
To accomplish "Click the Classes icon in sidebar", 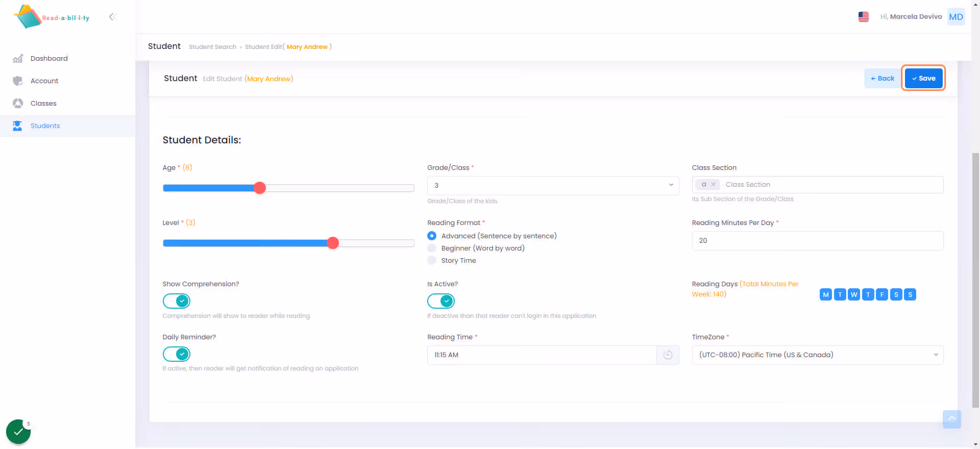I will pyautogui.click(x=18, y=103).
